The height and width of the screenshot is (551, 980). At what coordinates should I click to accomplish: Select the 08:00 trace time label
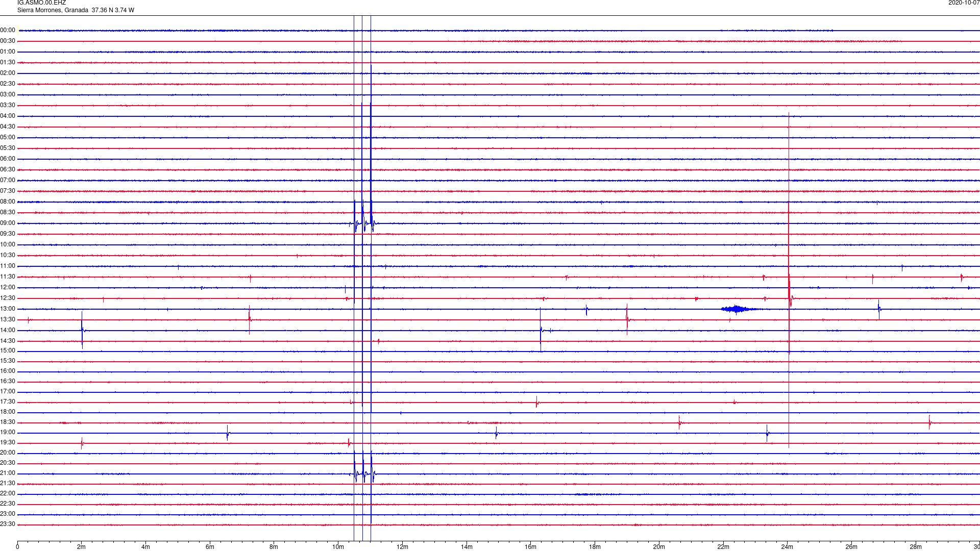8,202
